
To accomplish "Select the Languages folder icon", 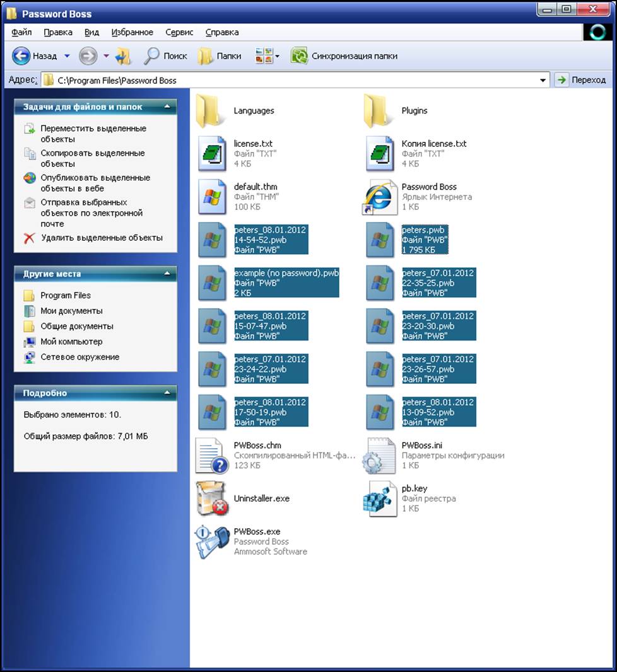I will [211, 111].
